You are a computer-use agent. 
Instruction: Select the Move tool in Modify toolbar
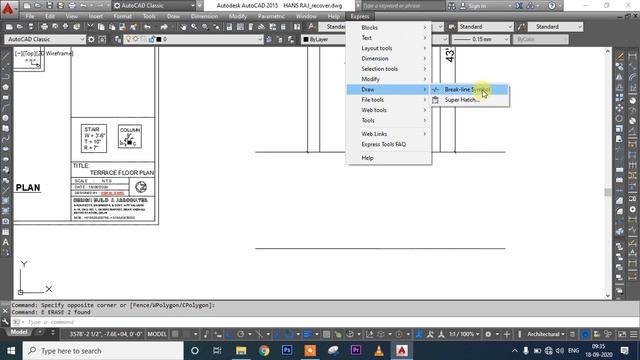[x=620, y=108]
